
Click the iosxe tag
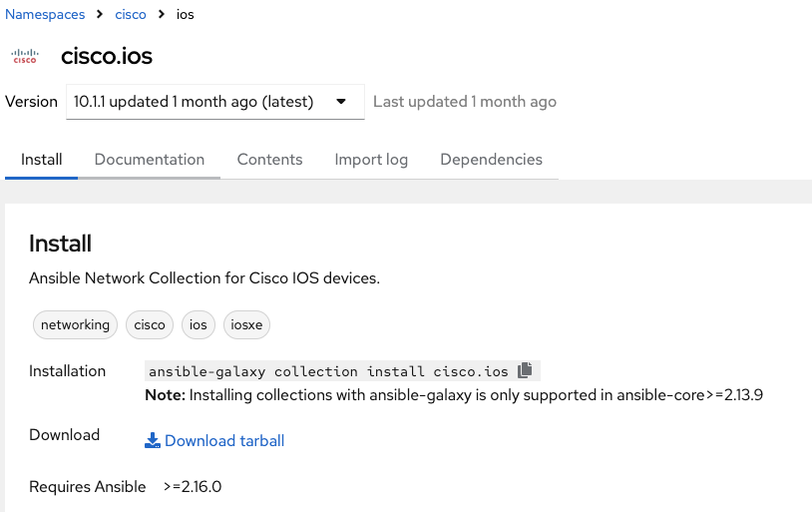click(x=246, y=325)
